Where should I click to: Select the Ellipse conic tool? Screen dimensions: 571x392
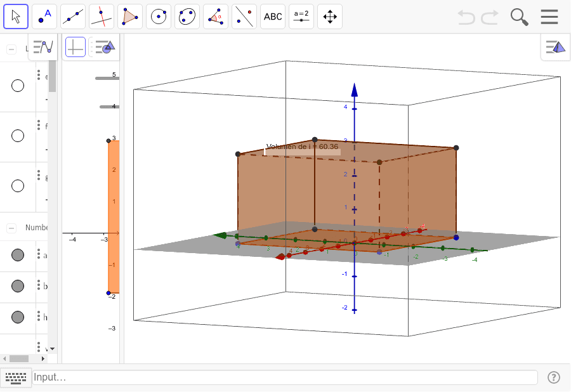point(187,16)
